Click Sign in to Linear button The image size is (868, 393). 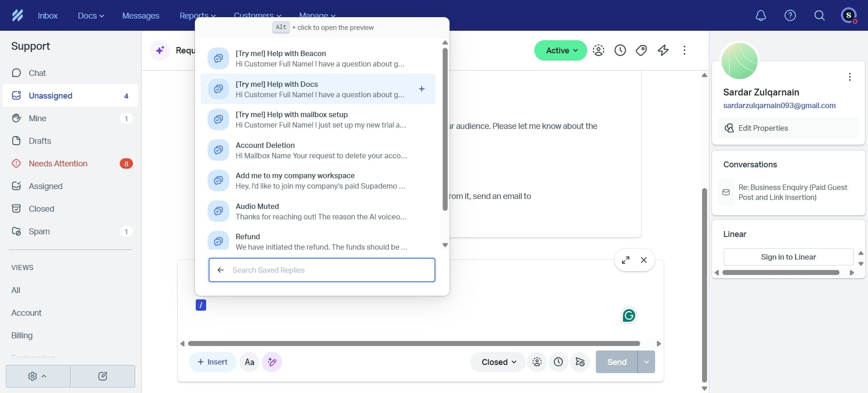788,257
